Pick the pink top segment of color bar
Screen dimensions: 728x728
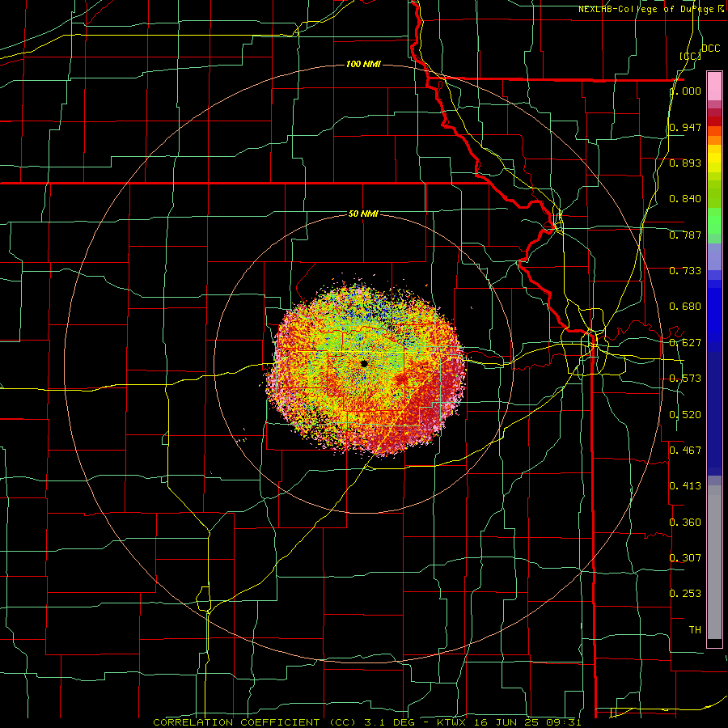coord(714,87)
